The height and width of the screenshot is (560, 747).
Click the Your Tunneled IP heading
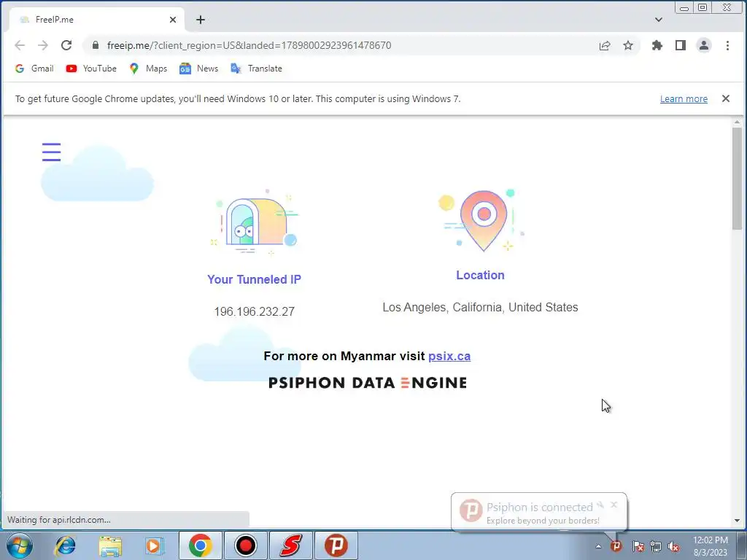point(255,279)
